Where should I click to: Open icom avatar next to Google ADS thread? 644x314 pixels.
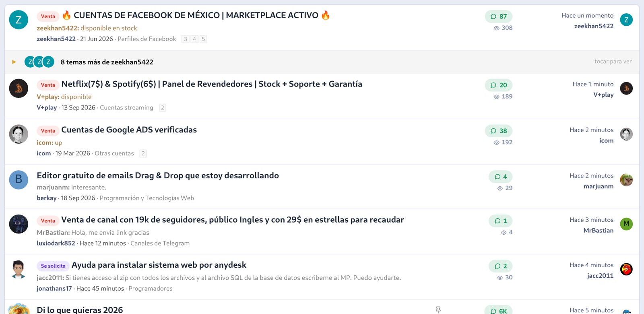pos(19,134)
